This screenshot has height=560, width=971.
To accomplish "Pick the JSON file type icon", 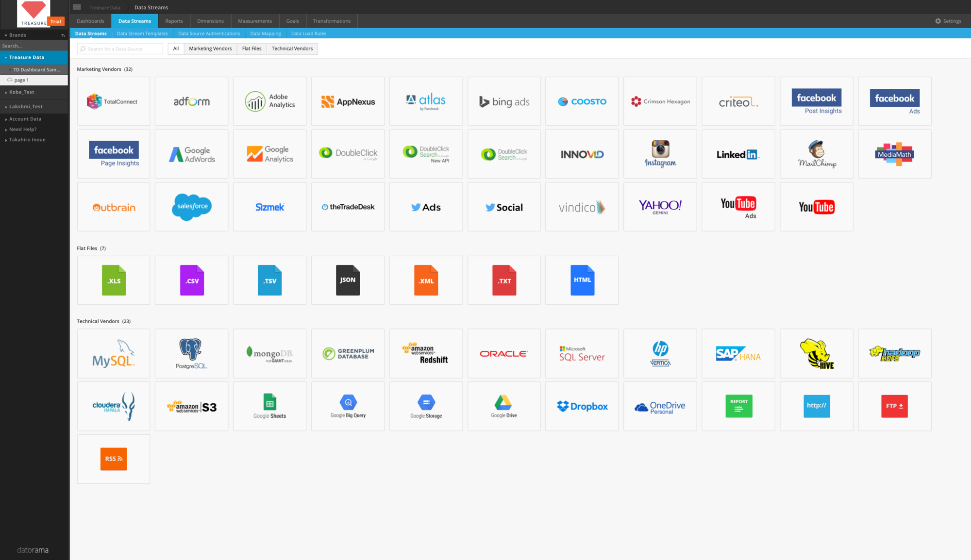I will 348,280.
